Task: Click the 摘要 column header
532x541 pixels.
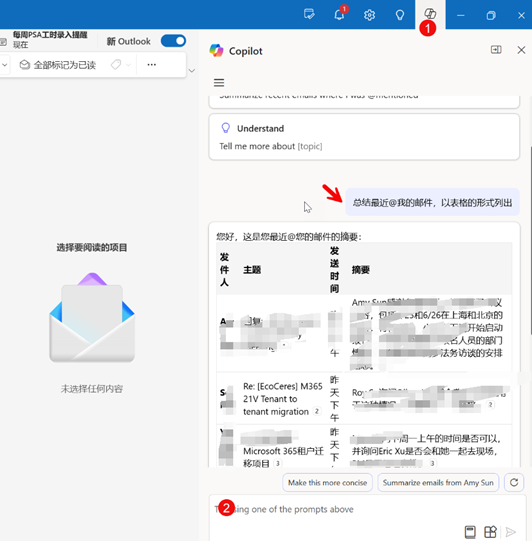Action: pos(361,270)
